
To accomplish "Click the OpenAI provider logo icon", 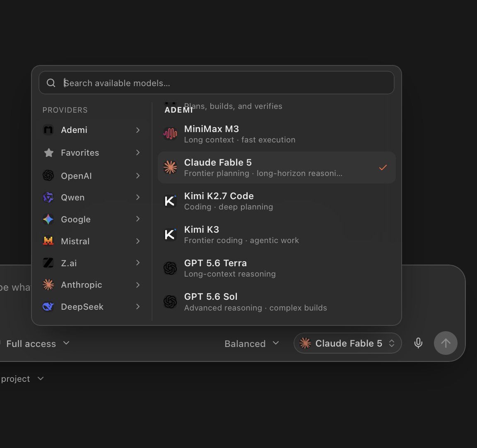I will (x=48, y=176).
